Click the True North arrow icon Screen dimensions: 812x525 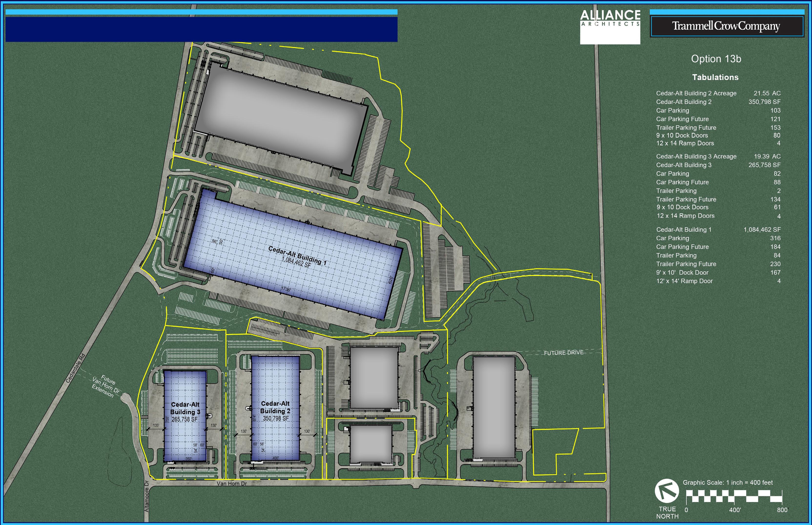click(x=667, y=491)
